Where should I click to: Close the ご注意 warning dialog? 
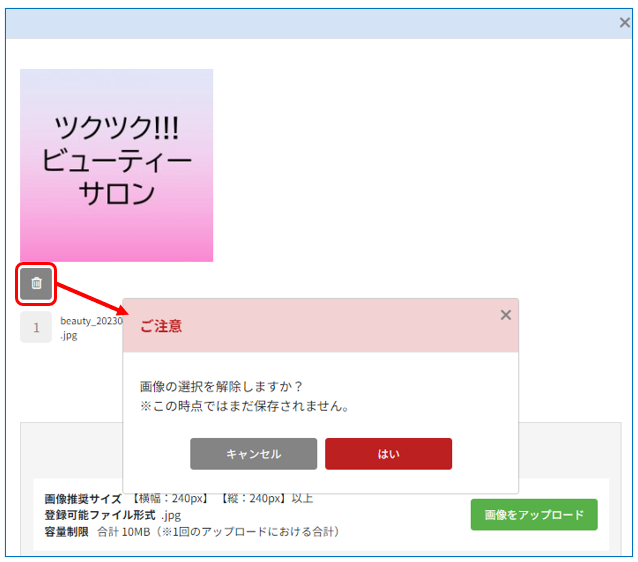click(x=505, y=315)
